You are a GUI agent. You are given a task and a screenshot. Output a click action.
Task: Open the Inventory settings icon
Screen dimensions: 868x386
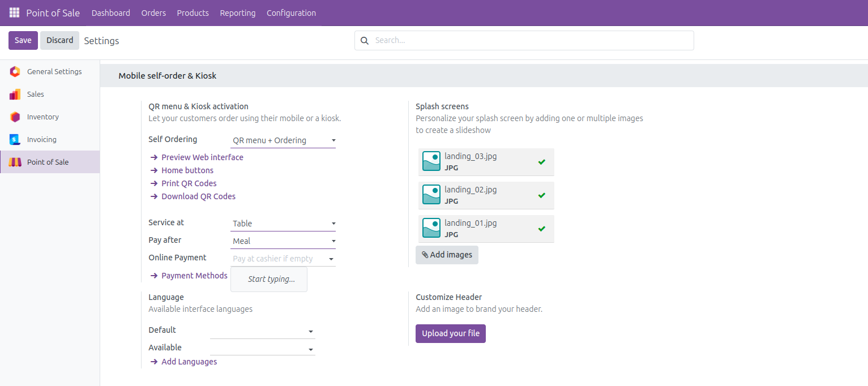[15, 117]
